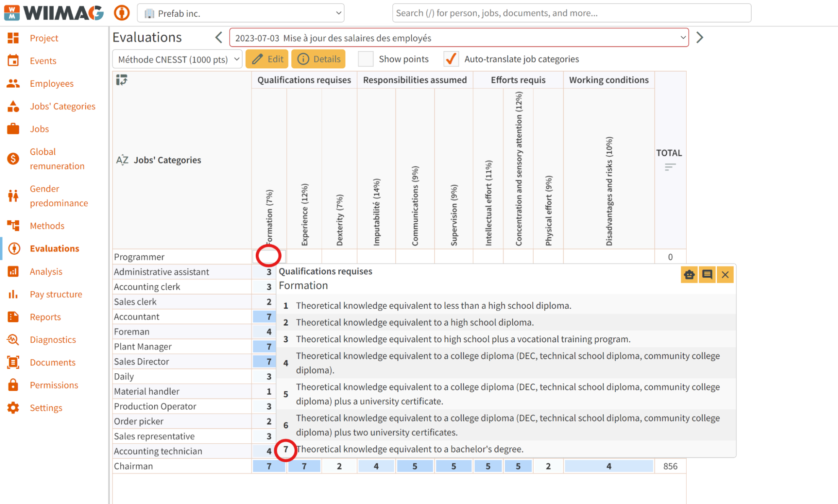This screenshot has width=838, height=504.
Task: Click the swap rows and columns icon
Action: [x=122, y=80]
